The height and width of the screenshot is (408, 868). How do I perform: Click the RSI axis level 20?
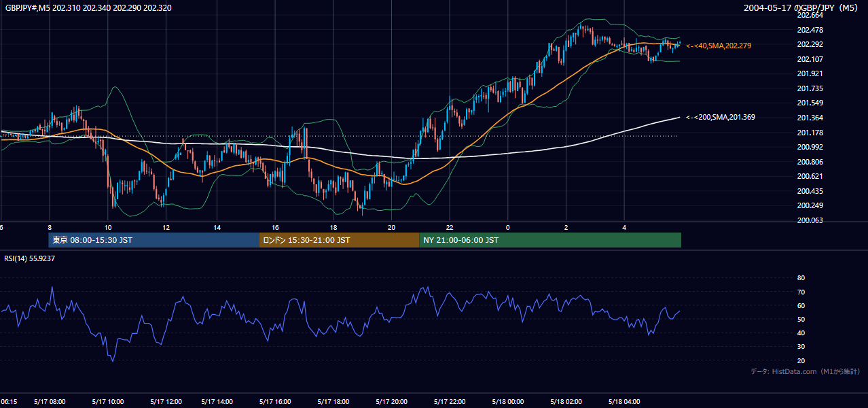pyautogui.click(x=801, y=360)
